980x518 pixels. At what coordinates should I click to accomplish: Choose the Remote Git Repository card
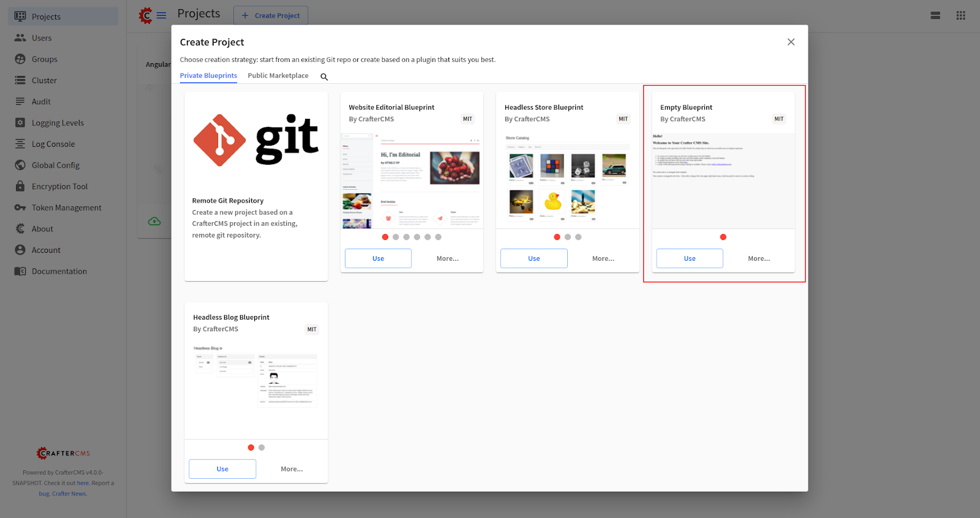tap(256, 187)
